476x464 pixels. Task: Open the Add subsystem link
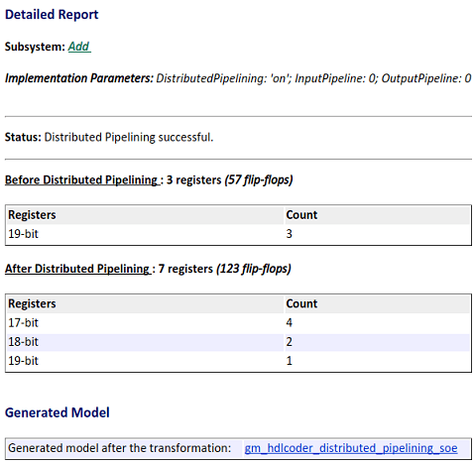tap(79, 47)
